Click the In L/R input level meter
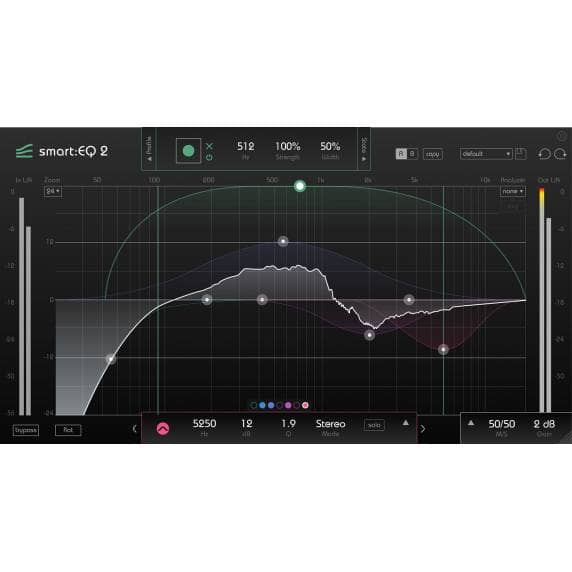572x572 pixels. tap(25, 306)
